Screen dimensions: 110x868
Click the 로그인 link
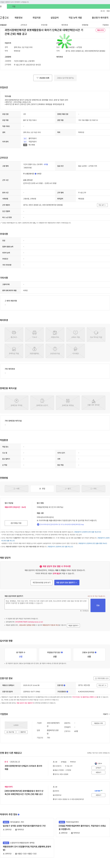pyautogui.click(x=103, y=11)
